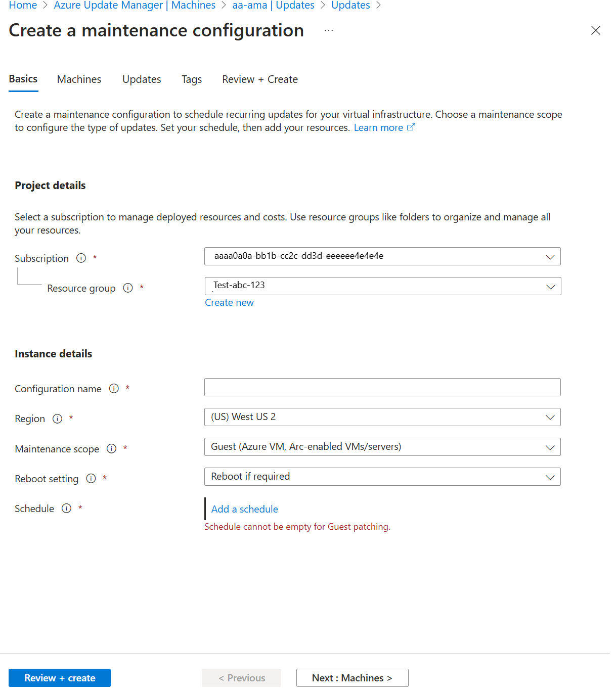The width and height of the screenshot is (616, 693).
Task: Click Create new resource group link
Action: coord(229,302)
